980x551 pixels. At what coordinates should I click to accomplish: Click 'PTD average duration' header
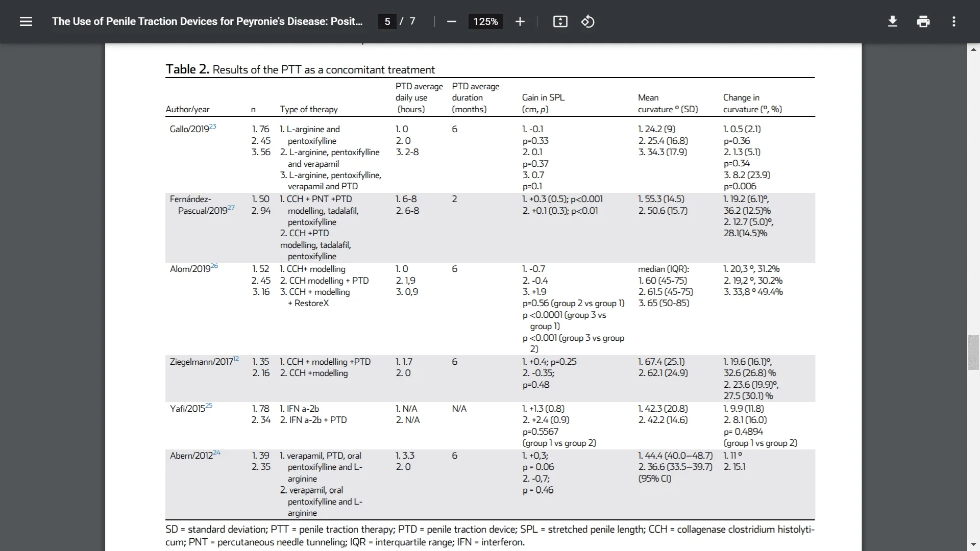pyautogui.click(x=476, y=97)
